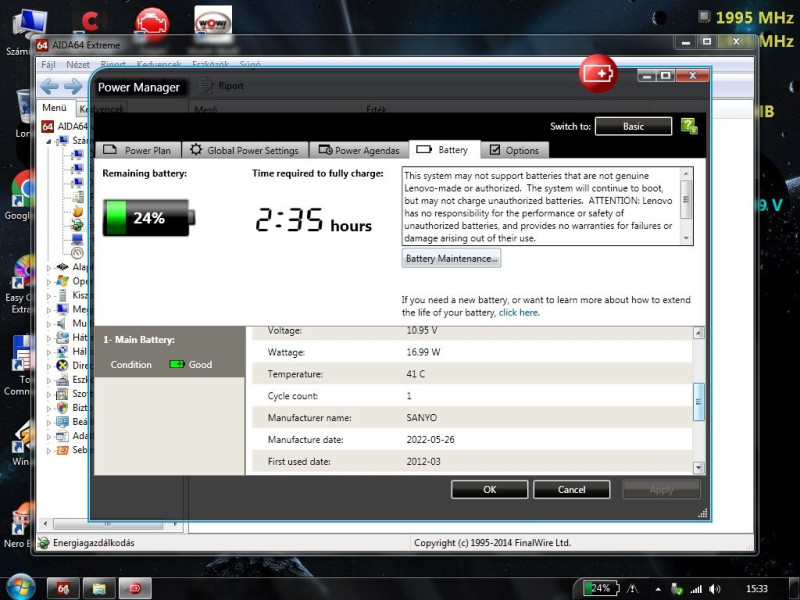This screenshot has height=600, width=800.
Task: Click the Riport button in AIDA64 toolbar
Action: pos(221,86)
